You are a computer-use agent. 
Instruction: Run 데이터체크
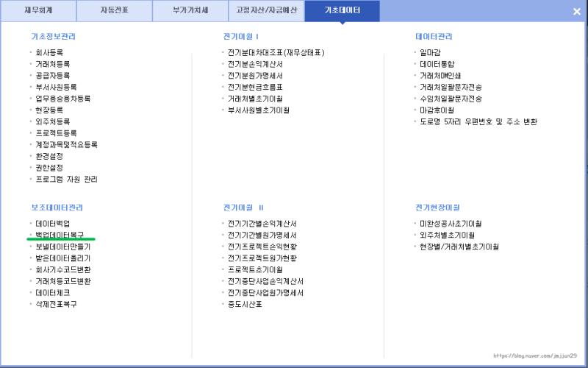point(52,293)
